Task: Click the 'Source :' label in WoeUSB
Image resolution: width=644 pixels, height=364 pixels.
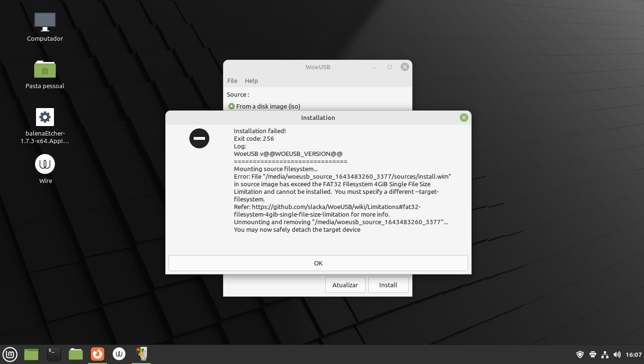Action: pos(238,95)
